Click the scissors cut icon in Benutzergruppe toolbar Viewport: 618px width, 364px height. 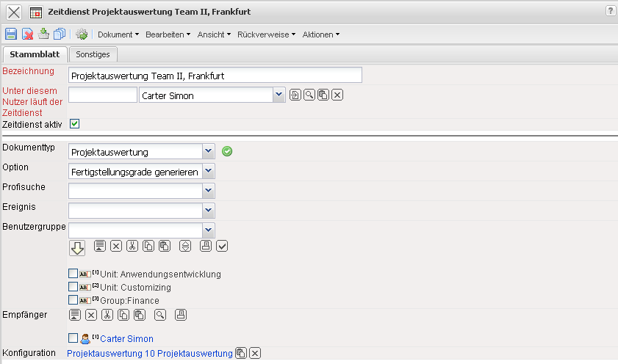point(132,246)
